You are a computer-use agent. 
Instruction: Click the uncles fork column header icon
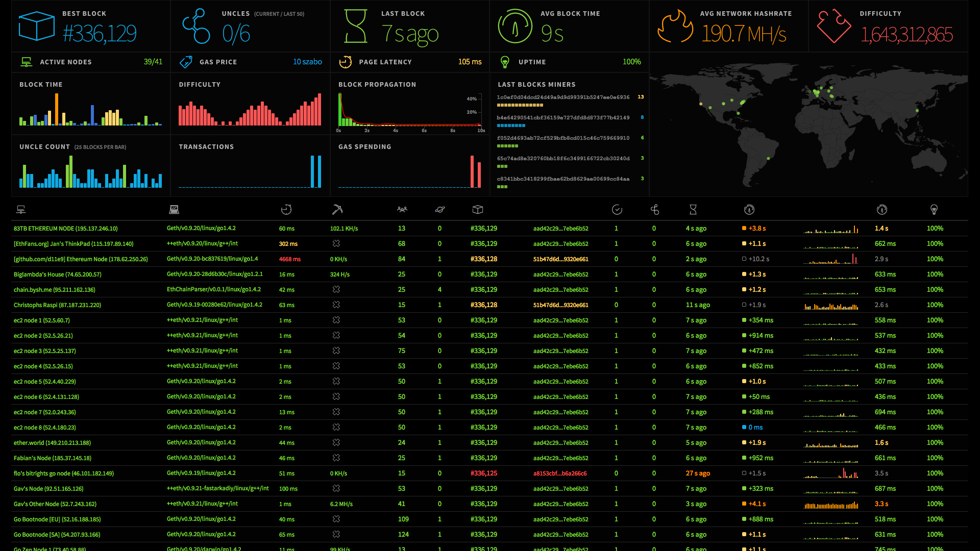coord(655,209)
